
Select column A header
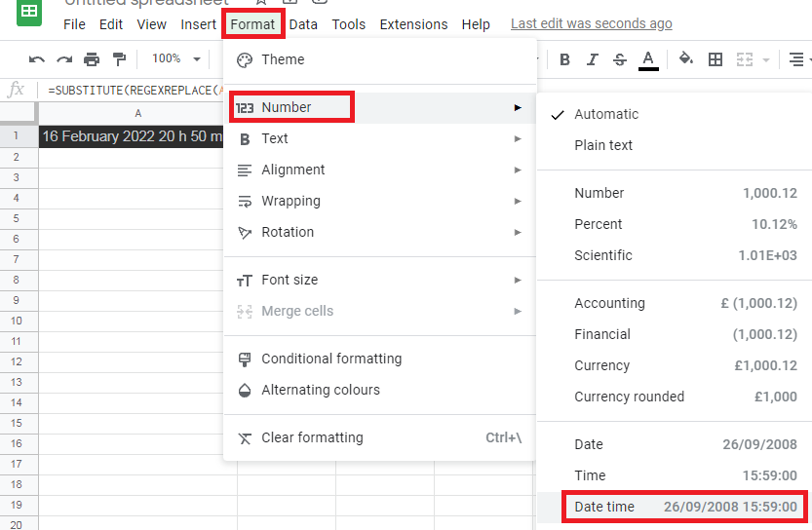(x=137, y=113)
